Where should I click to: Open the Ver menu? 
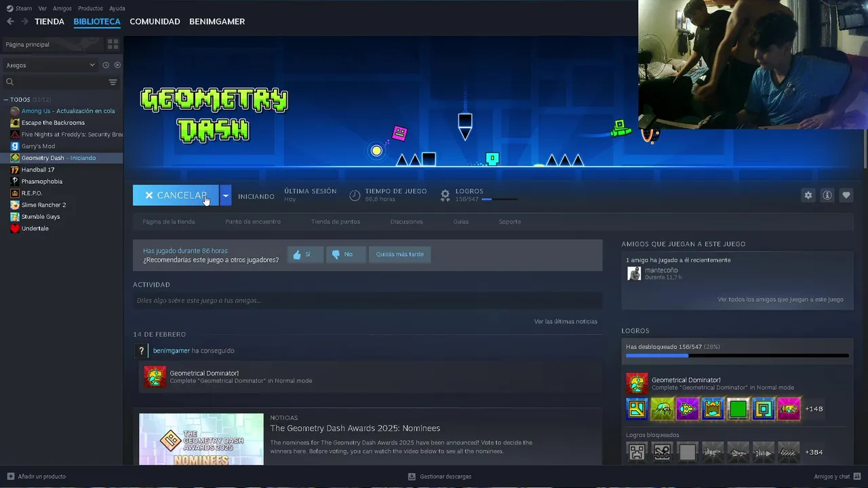[x=42, y=8]
